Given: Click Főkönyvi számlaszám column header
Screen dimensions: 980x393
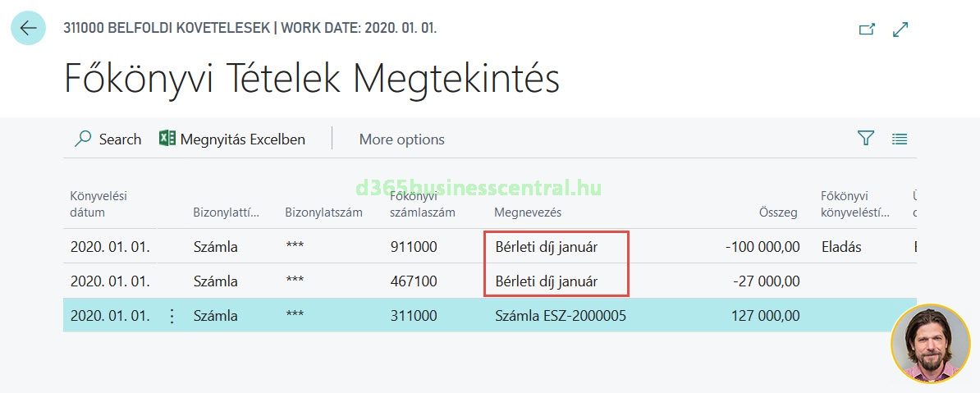Looking at the screenshot, I should coord(422,204).
